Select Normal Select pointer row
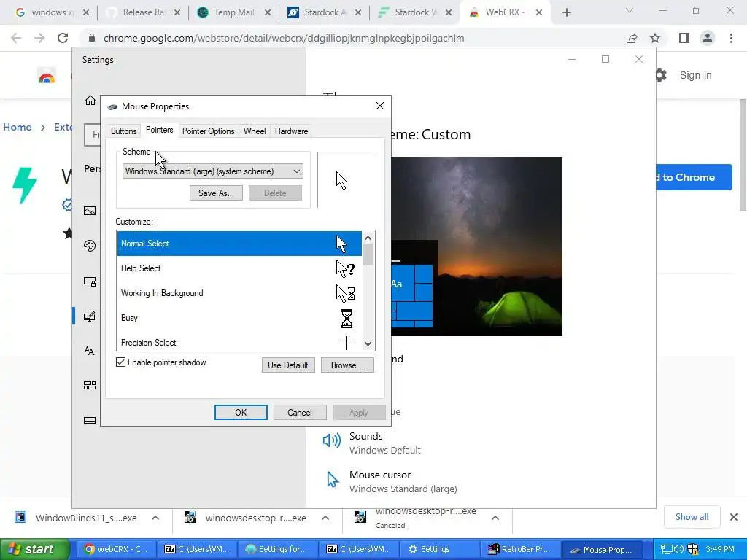The image size is (747, 560). pyautogui.click(x=239, y=244)
